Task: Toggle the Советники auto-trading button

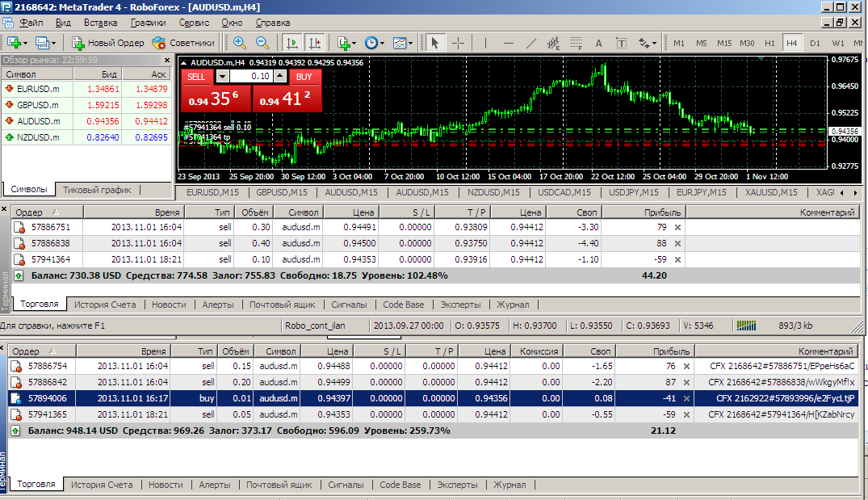Action: pos(183,43)
